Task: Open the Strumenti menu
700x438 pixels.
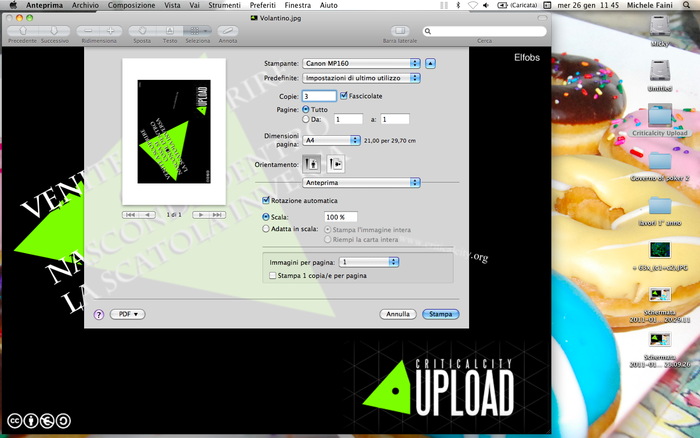Action: point(224,5)
